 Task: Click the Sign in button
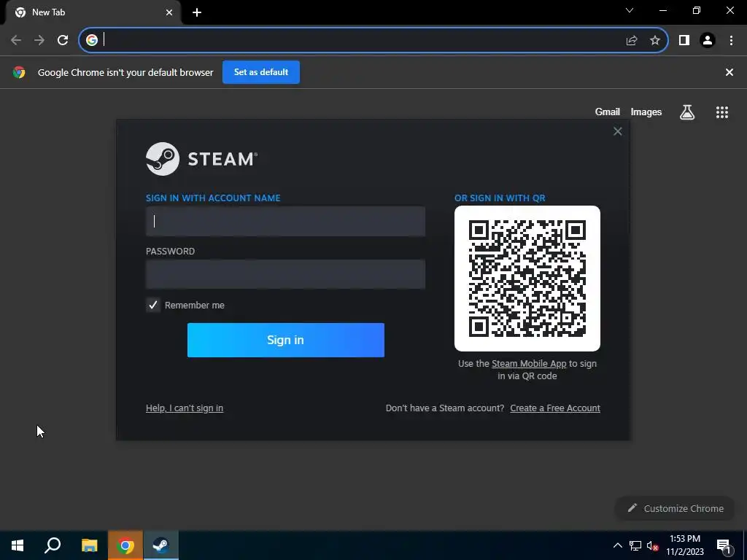click(x=286, y=340)
